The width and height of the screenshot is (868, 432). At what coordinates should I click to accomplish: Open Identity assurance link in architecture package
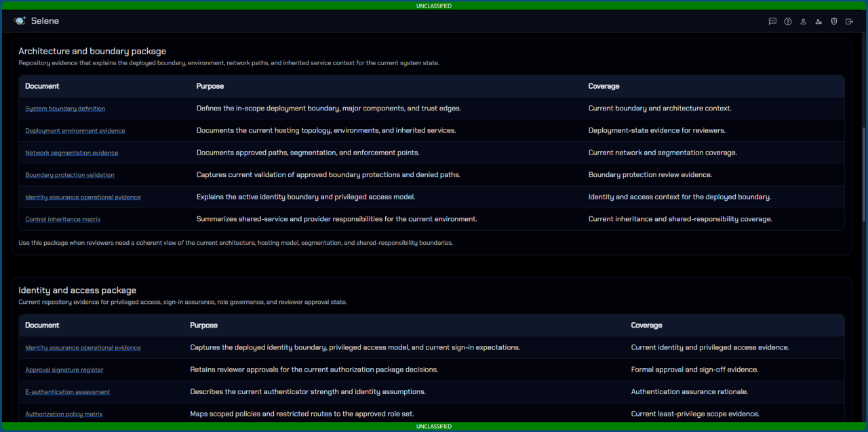coord(83,197)
